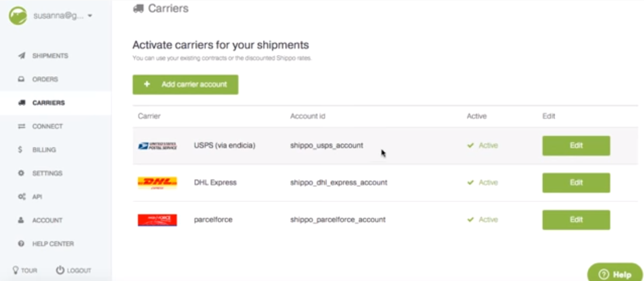The height and width of the screenshot is (281, 644).
Task: Click the Orders inbox icon
Action: coord(21,79)
